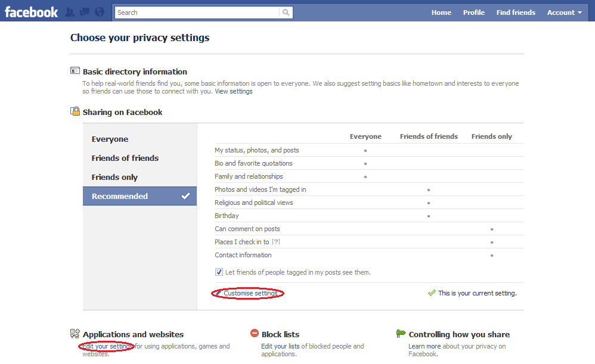This screenshot has height=364, width=595.
Task: Click the Edit your lists link
Action: (280, 346)
